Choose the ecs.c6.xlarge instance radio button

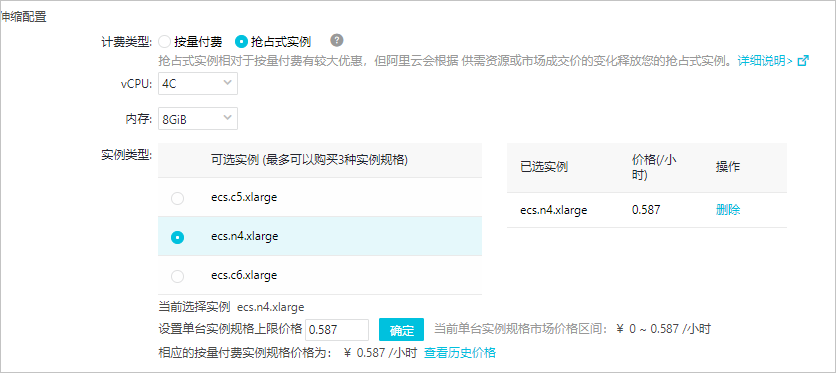click(x=178, y=276)
